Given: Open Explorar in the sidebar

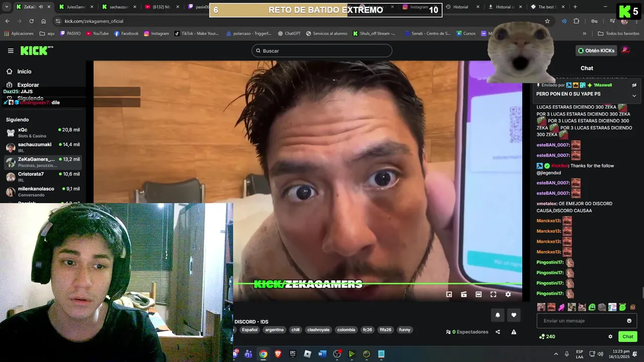Looking at the screenshot, I should point(23,85).
